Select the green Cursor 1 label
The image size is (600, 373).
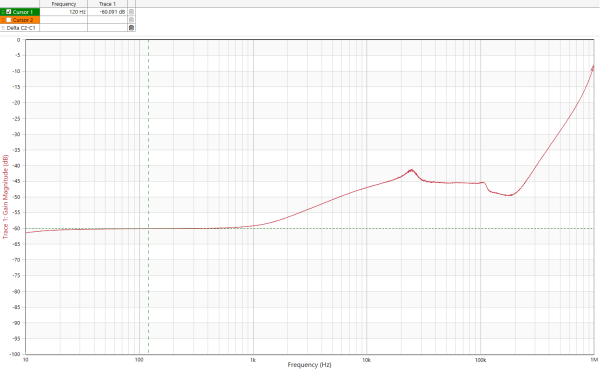coord(23,12)
